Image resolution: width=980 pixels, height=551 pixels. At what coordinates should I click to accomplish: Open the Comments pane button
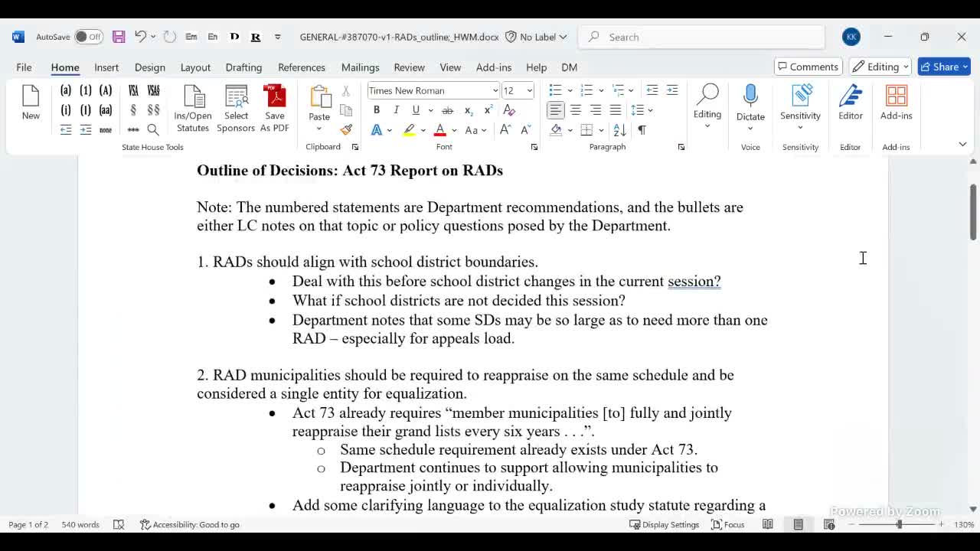(x=808, y=67)
